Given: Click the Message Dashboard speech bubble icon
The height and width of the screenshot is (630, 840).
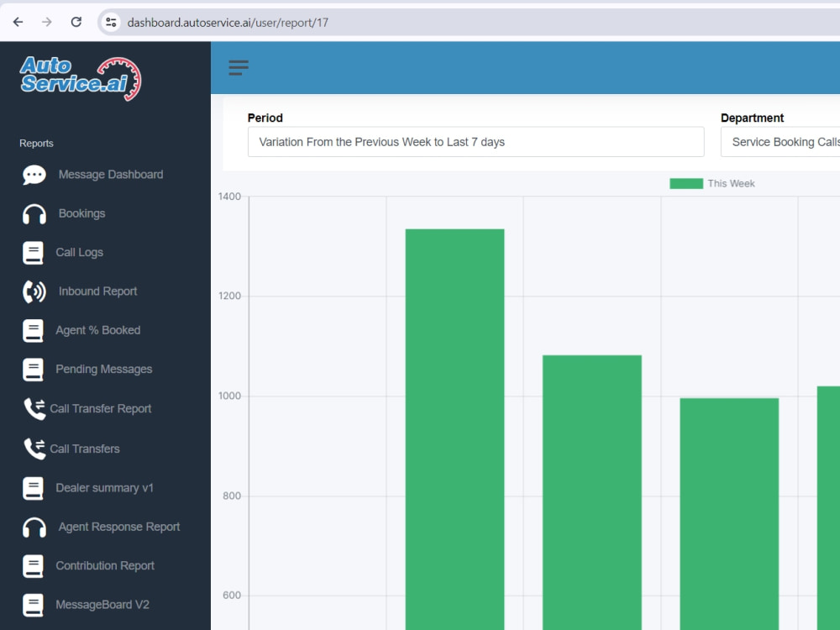Looking at the screenshot, I should pyautogui.click(x=34, y=175).
